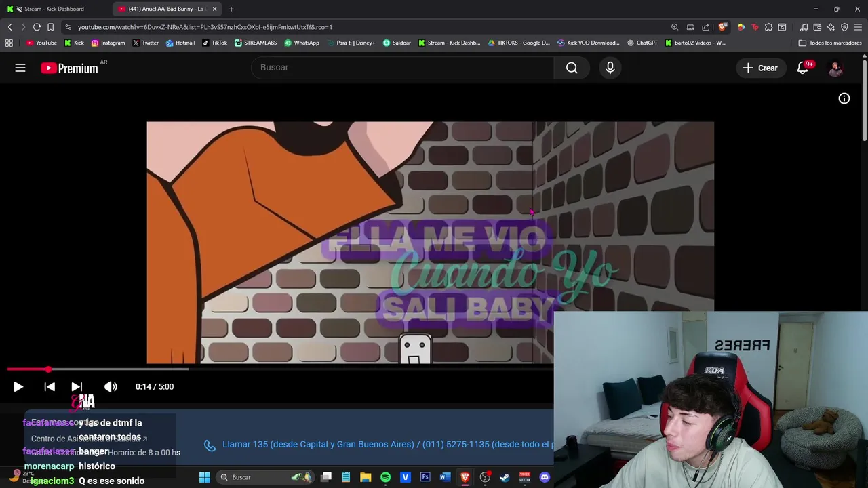The width and height of the screenshot is (868, 488).
Task: Open the Brave VPN shield icon
Action: 844,27
